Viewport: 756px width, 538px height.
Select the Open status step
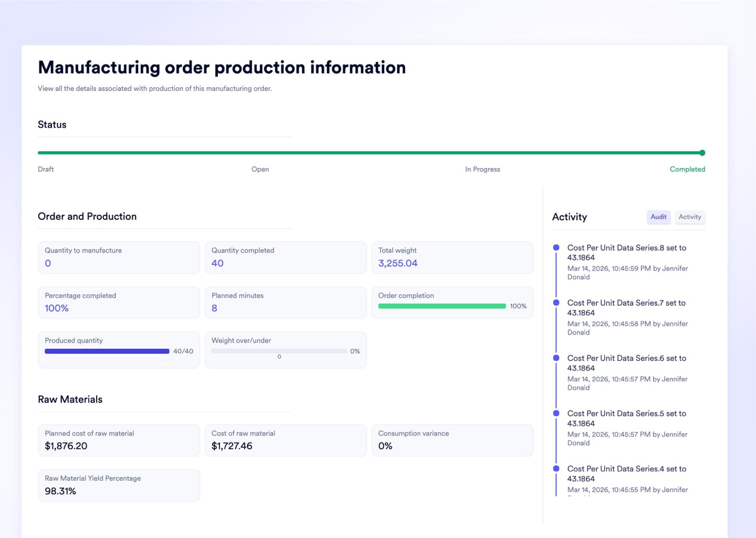click(260, 169)
